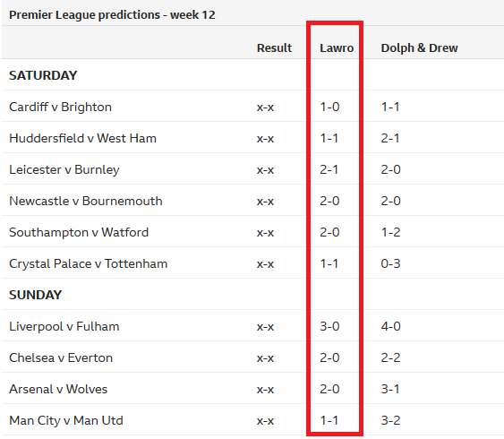Click the Dolph & Drew column header
Screen dimensions: 504x439
click(x=419, y=47)
